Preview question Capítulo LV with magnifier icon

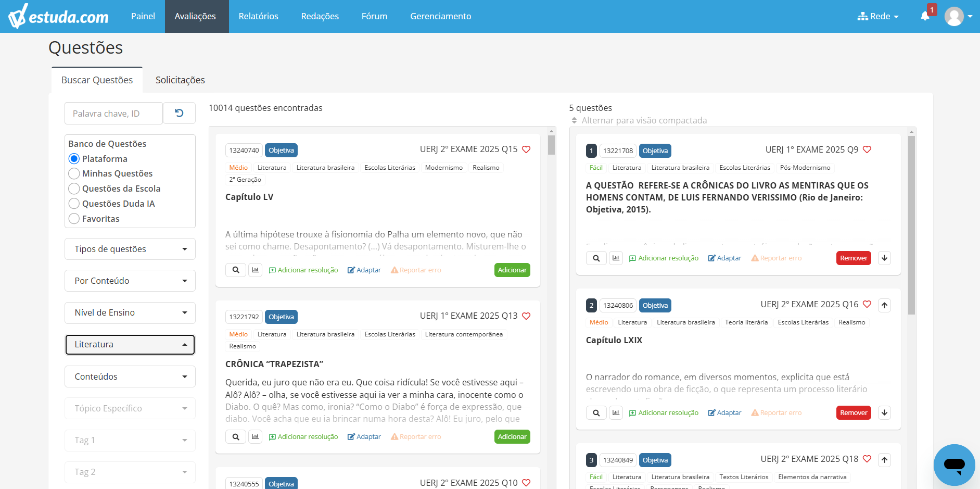coord(236,270)
